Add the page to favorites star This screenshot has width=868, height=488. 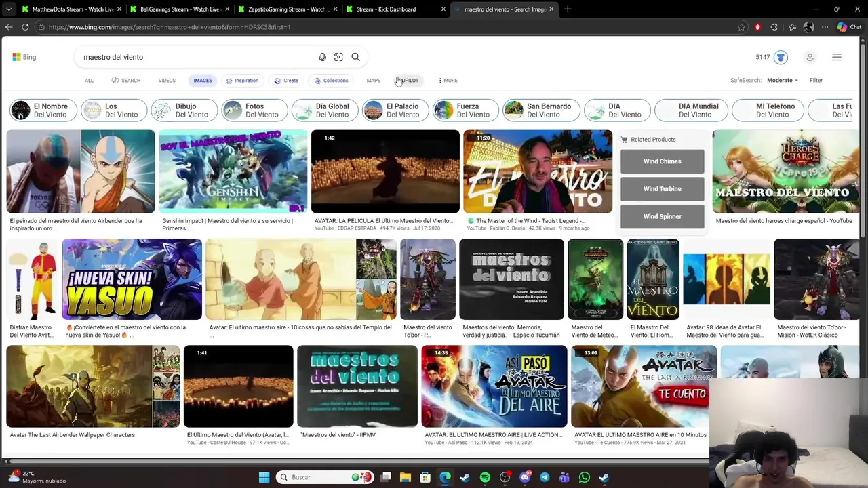[741, 27]
